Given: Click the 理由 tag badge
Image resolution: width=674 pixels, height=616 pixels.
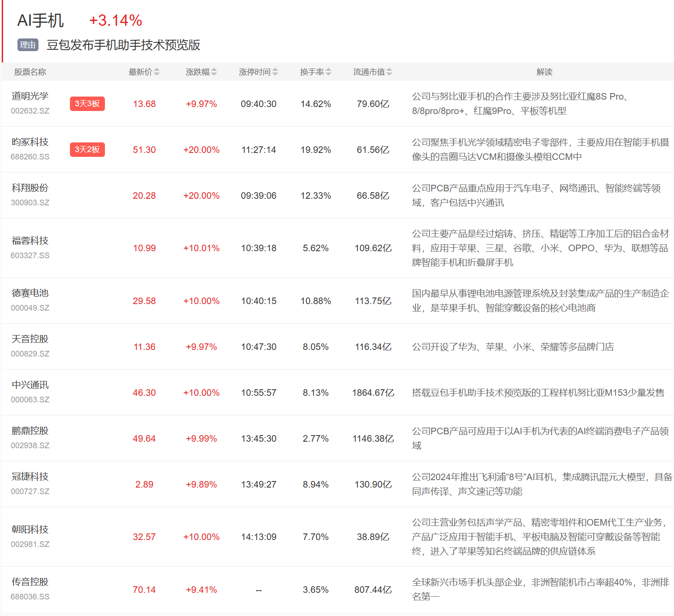Looking at the screenshot, I should pyautogui.click(x=28, y=45).
